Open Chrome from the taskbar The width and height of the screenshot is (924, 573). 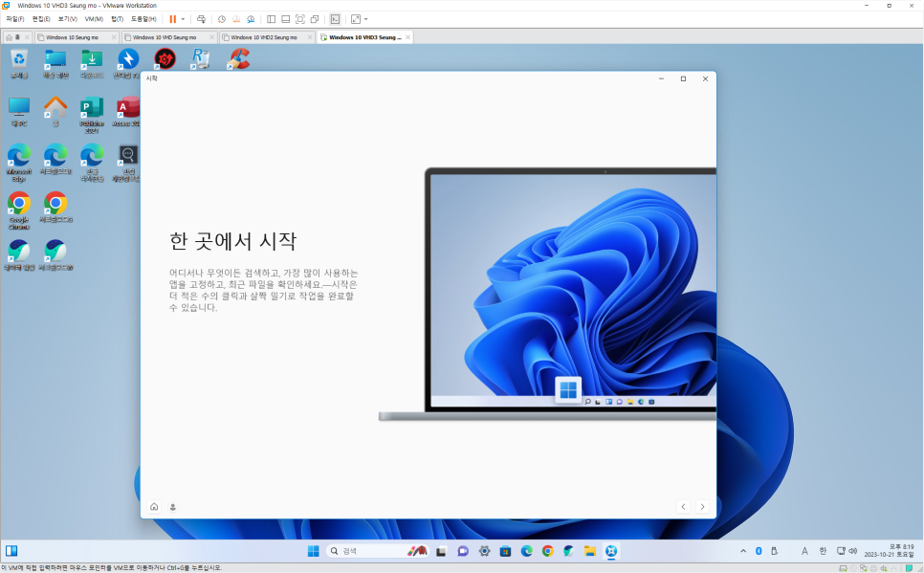click(548, 551)
